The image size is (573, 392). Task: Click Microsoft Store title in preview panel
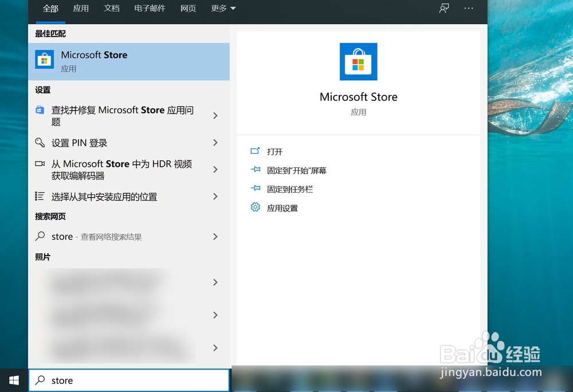[359, 97]
